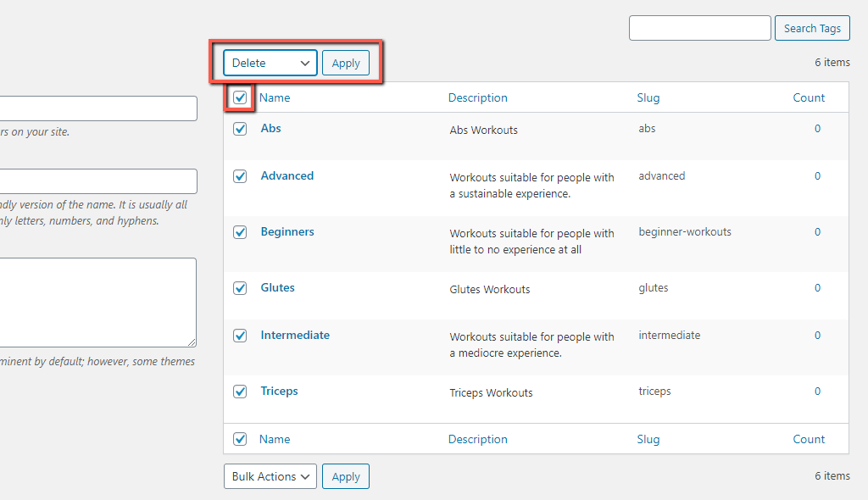Click the '6 items' count above the table
Image resolution: width=868 pixels, height=500 pixels.
coord(832,62)
